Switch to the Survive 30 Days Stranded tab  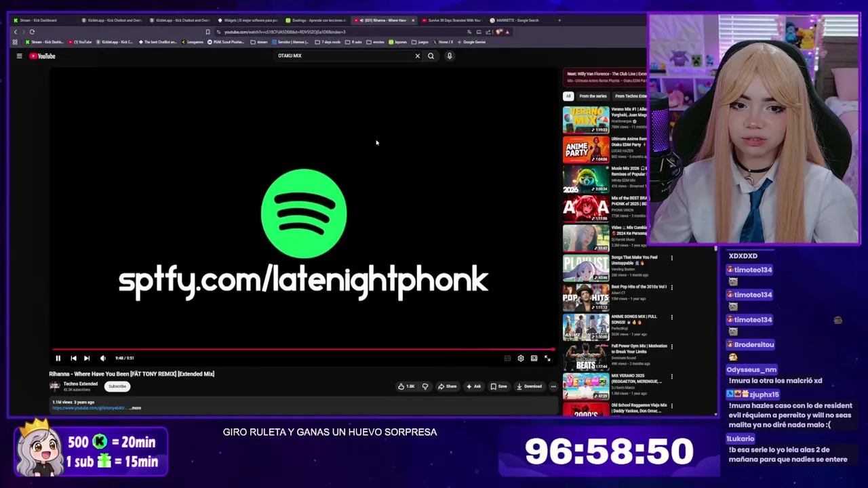[x=452, y=20]
